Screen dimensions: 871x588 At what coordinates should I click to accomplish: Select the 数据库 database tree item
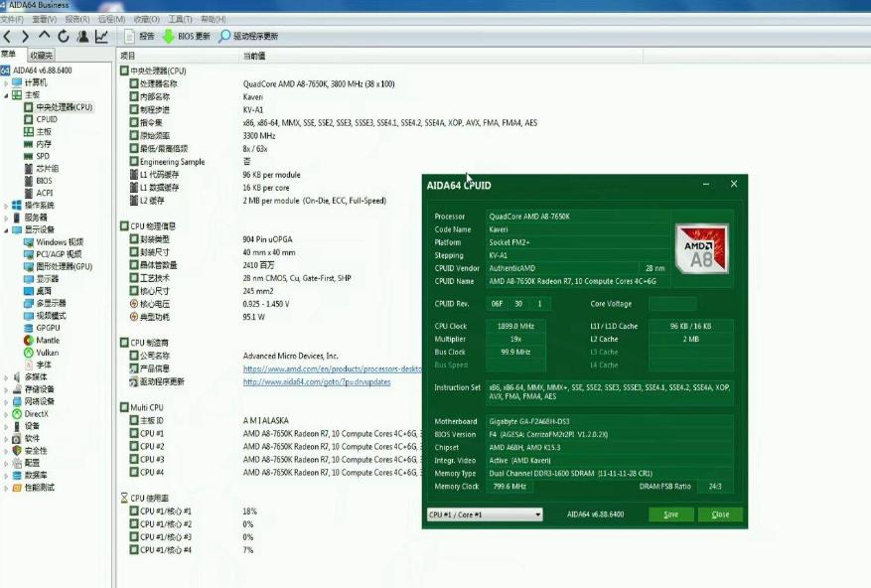pyautogui.click(x=30, y=475)
